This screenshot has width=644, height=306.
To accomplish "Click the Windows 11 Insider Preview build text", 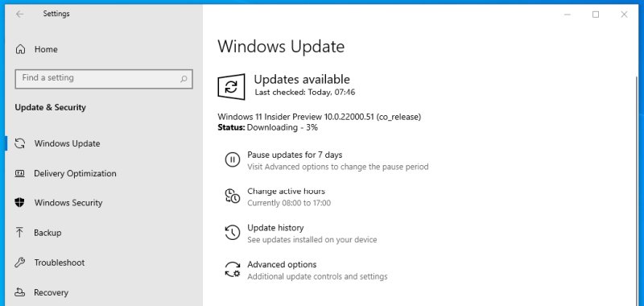I will tap(319, 117).
